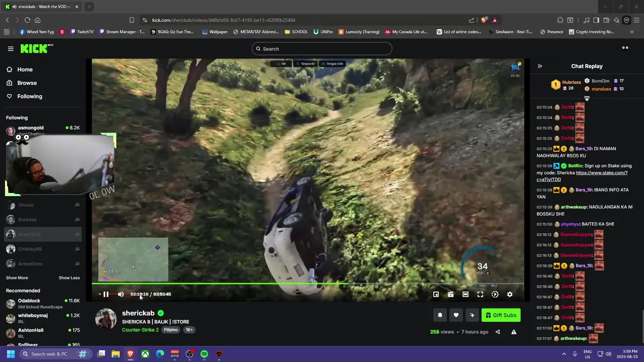This screenshot has height=362, width=644.
Task: Go to Kick home via logo
Action: point(36,48)
